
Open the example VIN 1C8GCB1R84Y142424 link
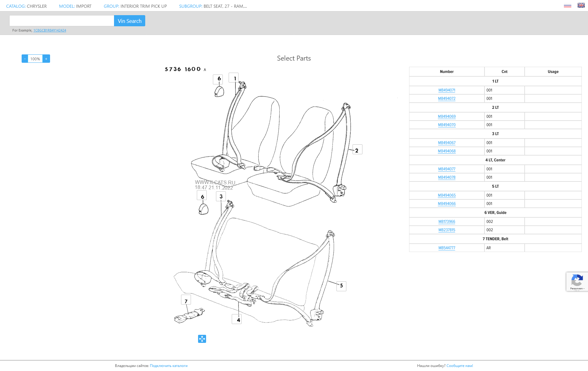point(50,30)
